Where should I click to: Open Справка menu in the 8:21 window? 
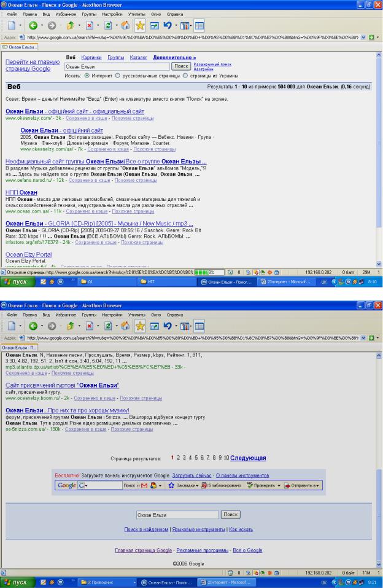[175, 315]
